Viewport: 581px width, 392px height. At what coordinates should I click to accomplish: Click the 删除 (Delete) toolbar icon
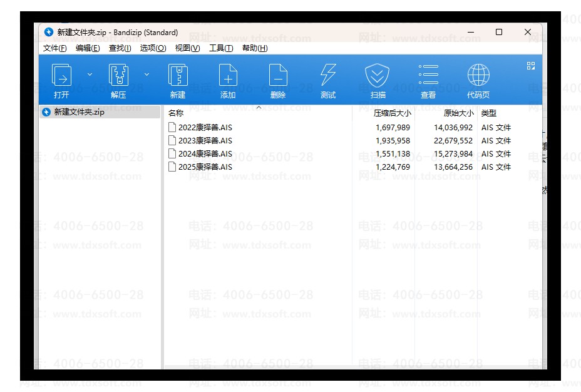278,76
